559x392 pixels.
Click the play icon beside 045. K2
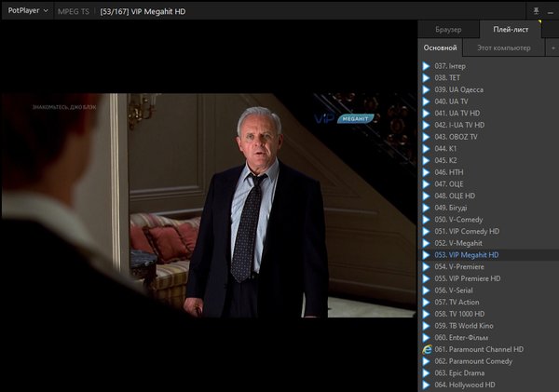(426, 160)
